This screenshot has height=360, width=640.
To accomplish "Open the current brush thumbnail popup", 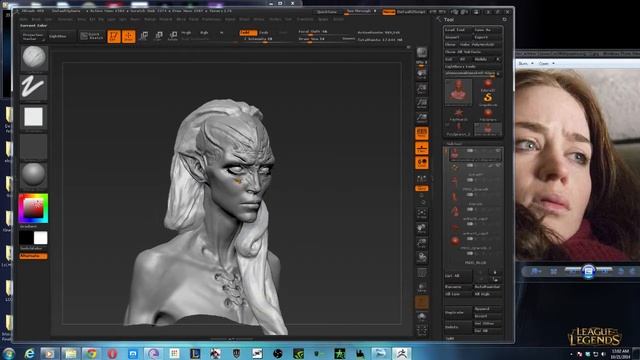I will 33,58.
